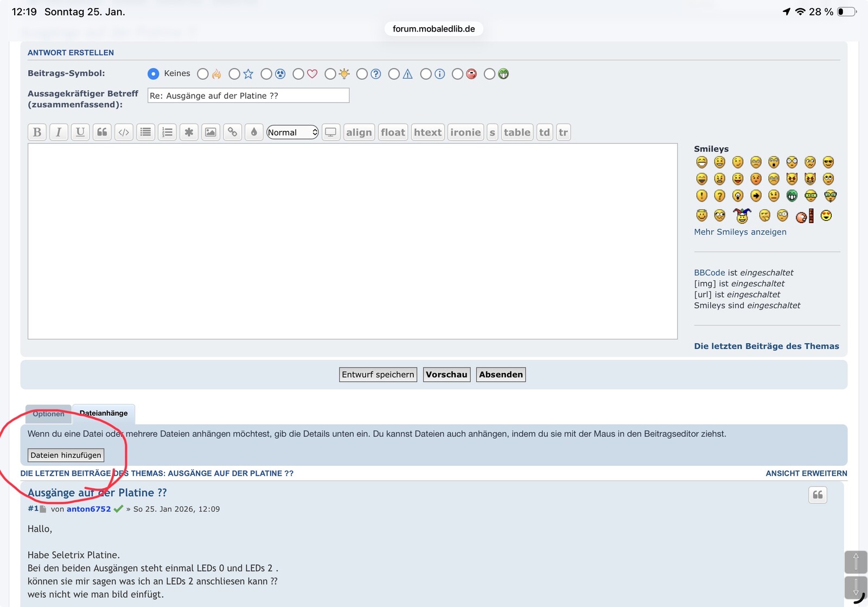
Task: Insert a quote block using the quote icon
Action: 102,132
